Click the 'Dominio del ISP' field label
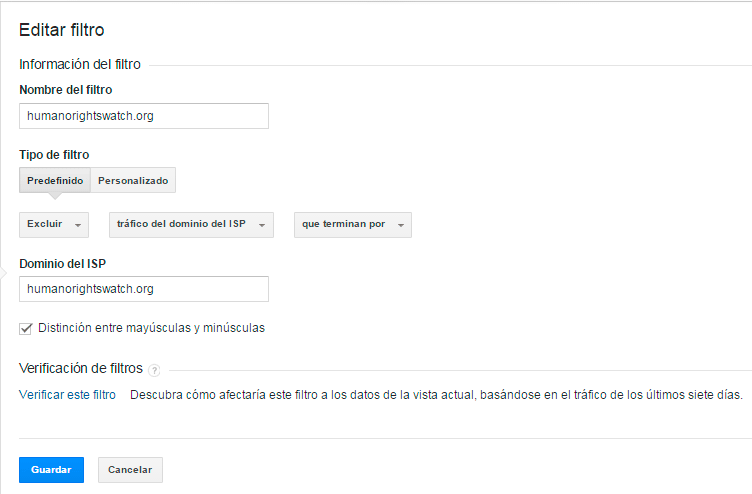The height and width of the screenshot is (494, 752). (x=63, y=263)
